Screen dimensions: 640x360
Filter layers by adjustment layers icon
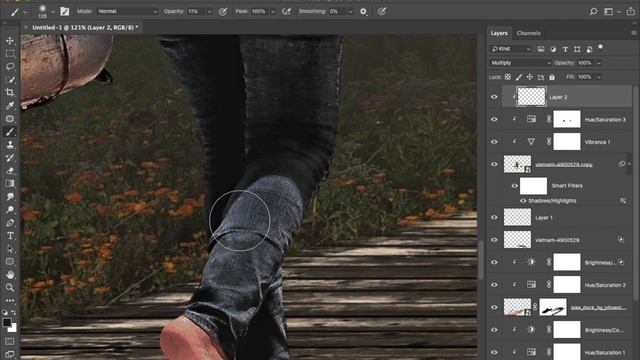tap(553, 49)
